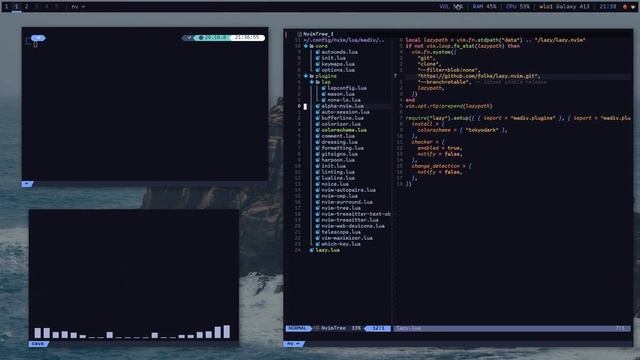
Task: Click the Lua icon beside alpha-nvim.lua
Action: [x=318, y=106]
